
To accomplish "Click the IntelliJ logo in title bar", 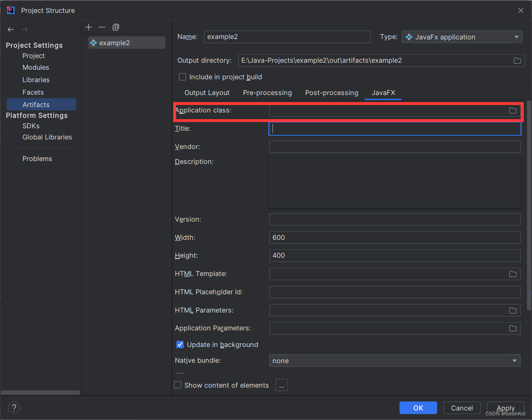I will [x=11, y=10].
